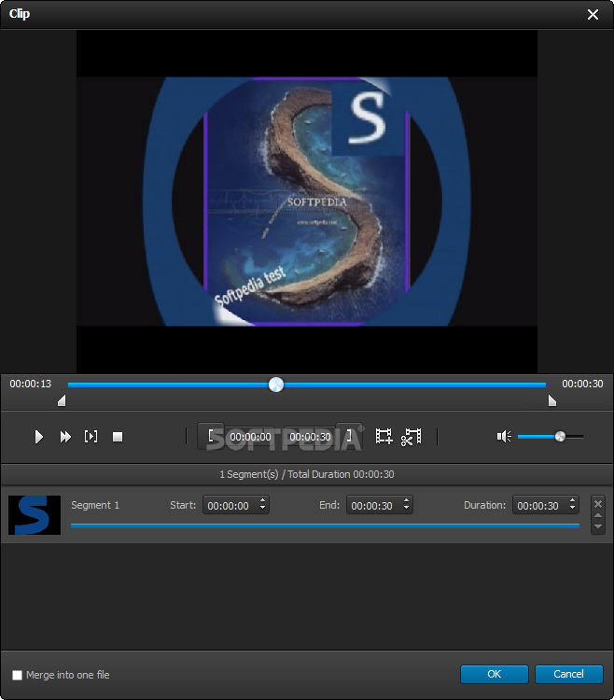Viewport: 614px width, 700px height.
Task: Decrease Segment 1 Duration with down arrow
Action: pos(573,510)
